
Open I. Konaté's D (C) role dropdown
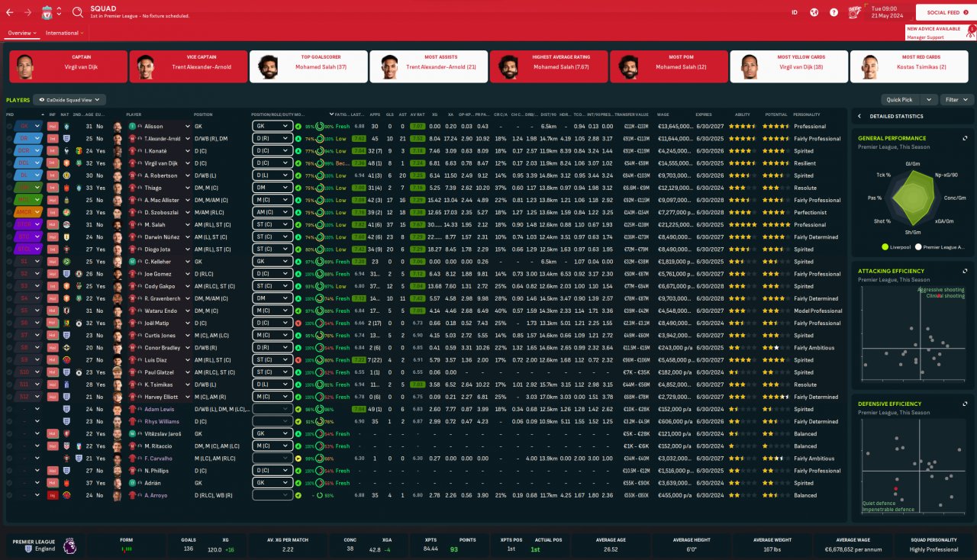click(x=272, y=151)
